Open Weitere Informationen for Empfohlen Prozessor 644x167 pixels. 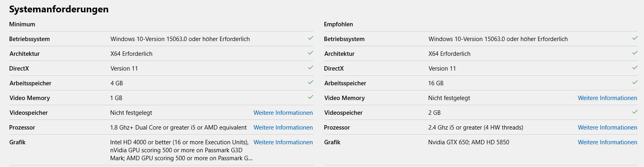pyautogui.click(x=607, y=128)
